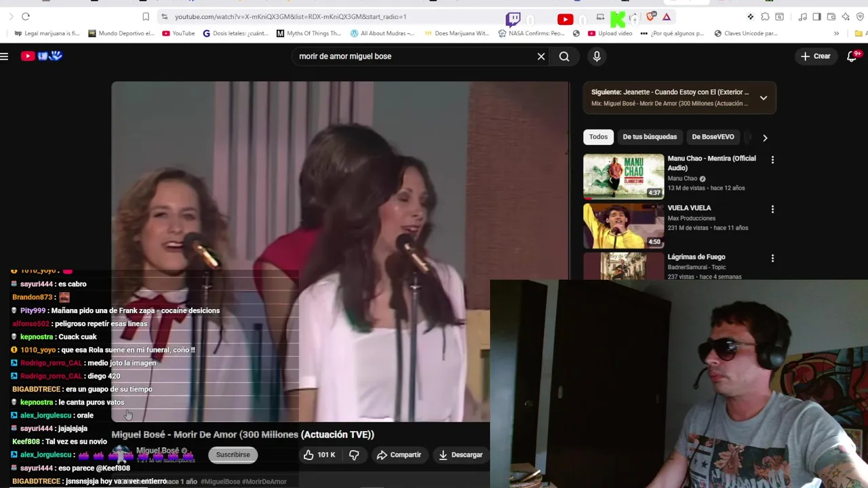The width and height of the screenshot is (868, 488).
Task: Open site settings icon left of URL
Action: click(x=164, y=16)
